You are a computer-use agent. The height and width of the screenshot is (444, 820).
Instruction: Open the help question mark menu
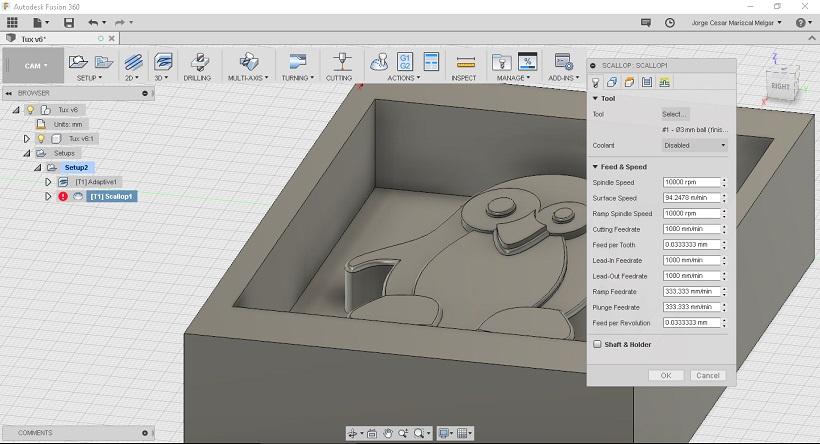pos(803,22)
